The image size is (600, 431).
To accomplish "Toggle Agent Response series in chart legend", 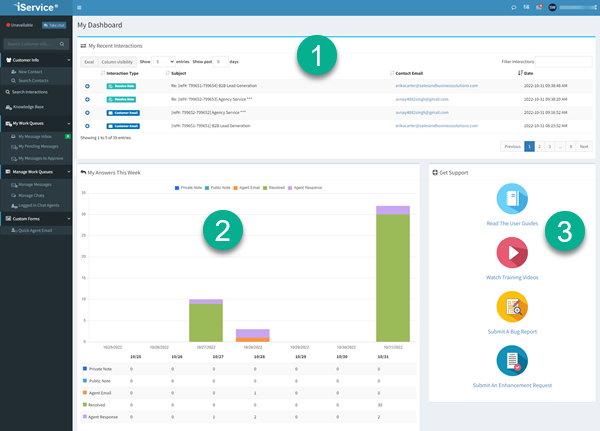I will click(x=305, y=188).
